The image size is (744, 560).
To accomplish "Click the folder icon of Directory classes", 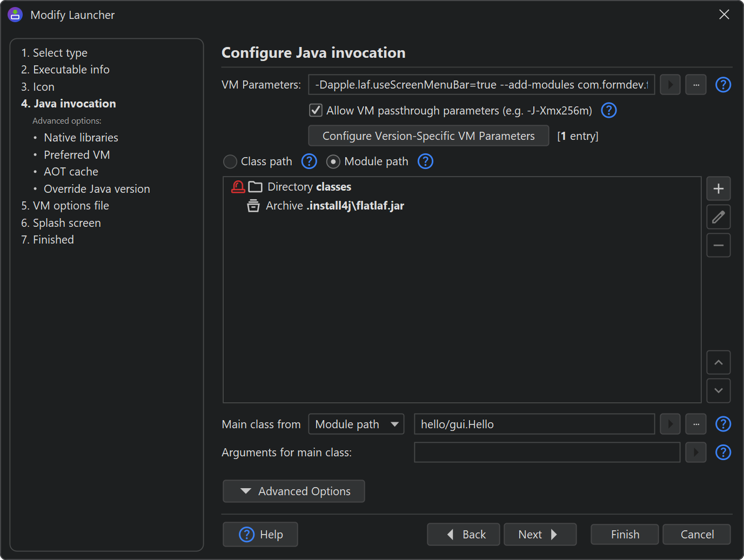I will (x=255, y=187).
